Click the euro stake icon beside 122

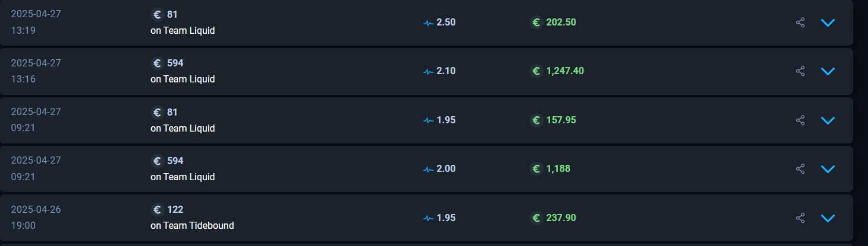click(157, 209)
